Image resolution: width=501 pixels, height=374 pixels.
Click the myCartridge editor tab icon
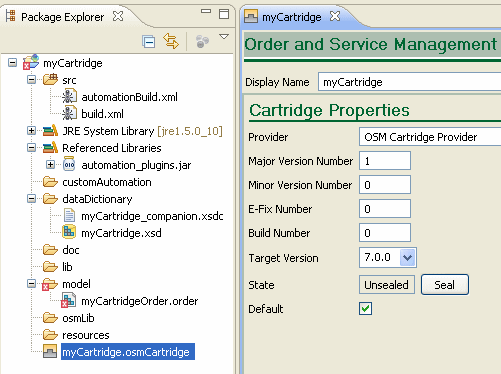(251, 16)
